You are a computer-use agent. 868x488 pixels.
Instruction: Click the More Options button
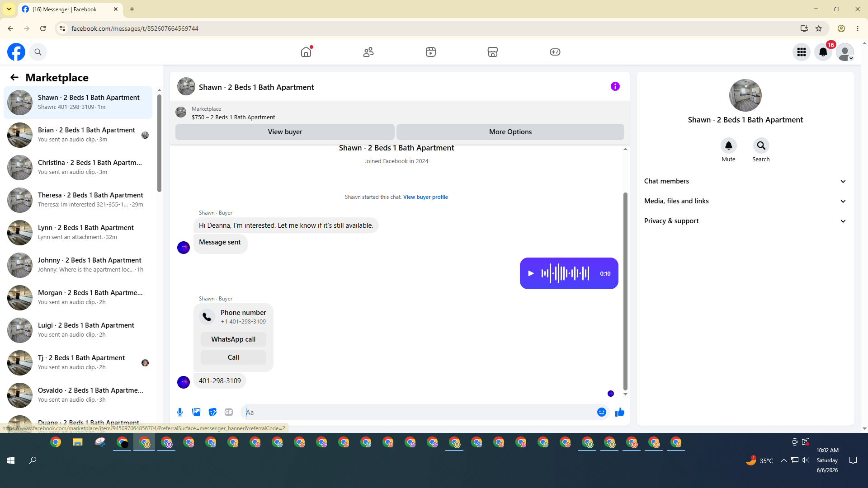pos(510,132)
